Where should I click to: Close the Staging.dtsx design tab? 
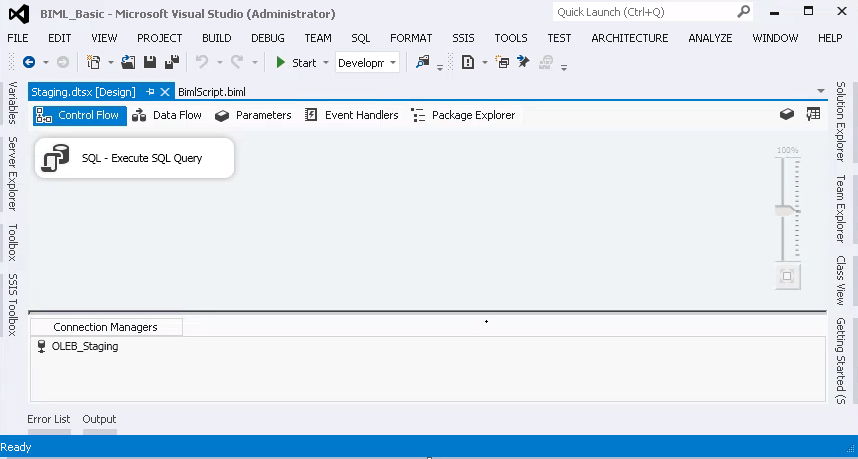tap(165, 92)
